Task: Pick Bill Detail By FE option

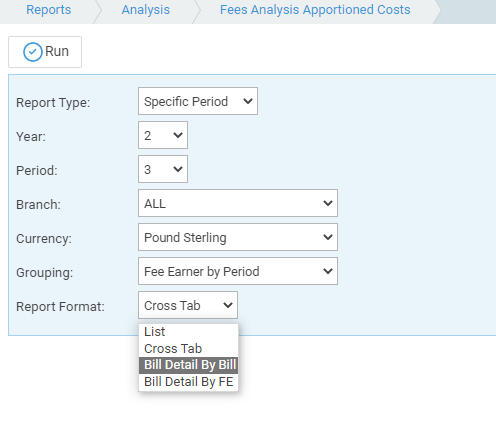Action: point(188,382)
